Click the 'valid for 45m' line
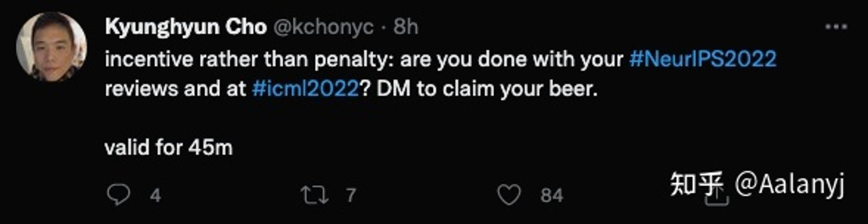 click(x=169, y=148)
